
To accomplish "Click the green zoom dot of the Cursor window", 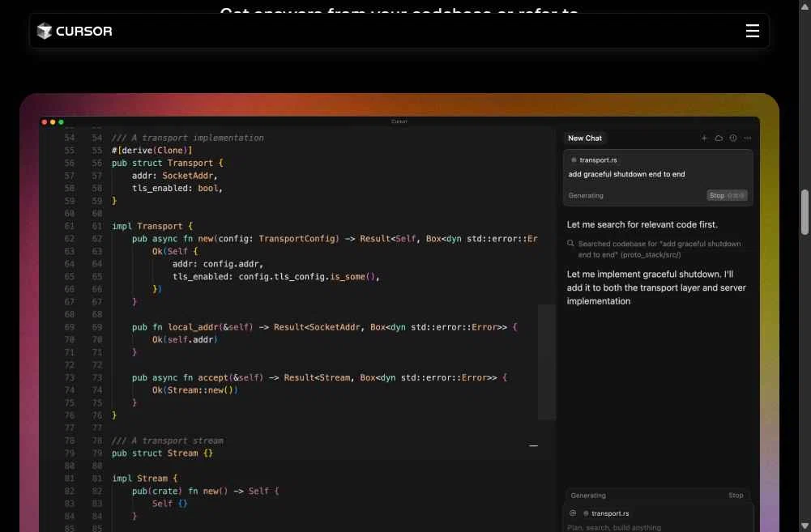I will (61, 122).
